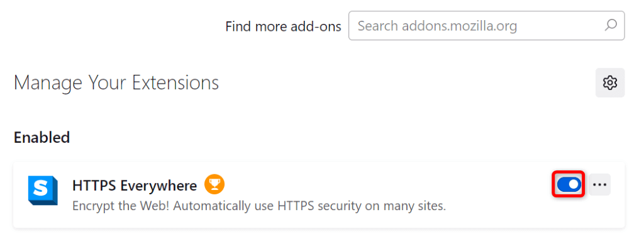This screenshot has width=644, height=244.
Task: Click the Enabled section heading
Action: [42, 137]
